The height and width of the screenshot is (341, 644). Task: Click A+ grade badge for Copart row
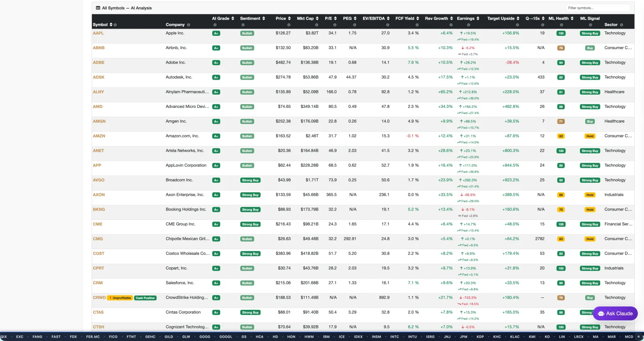click(216, 269)
